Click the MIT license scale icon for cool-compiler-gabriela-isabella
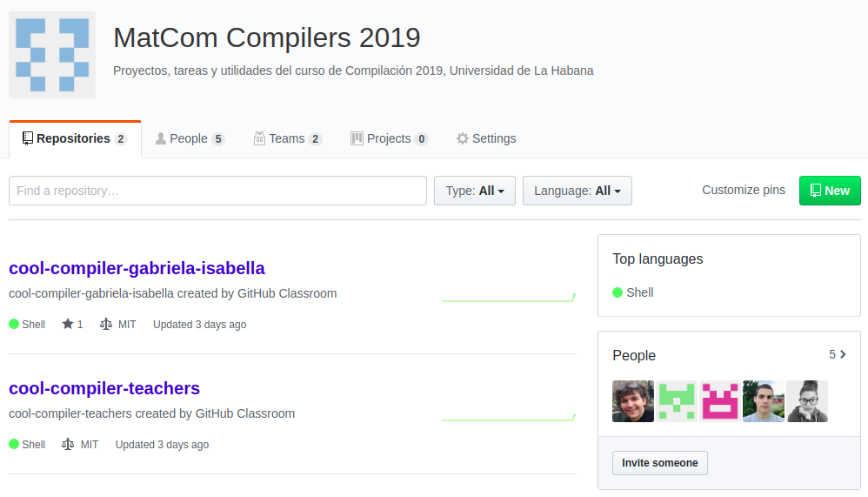 (x=106, y=324)
